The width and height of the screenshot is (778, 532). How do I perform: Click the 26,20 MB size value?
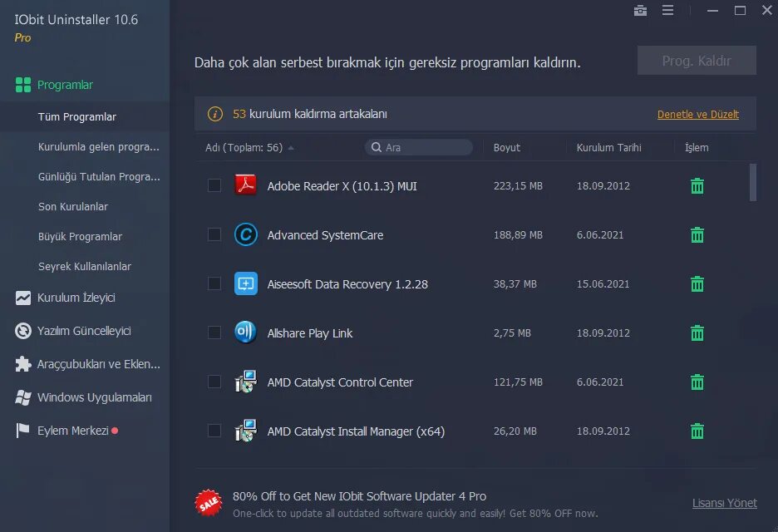click(x=515, y=431)
